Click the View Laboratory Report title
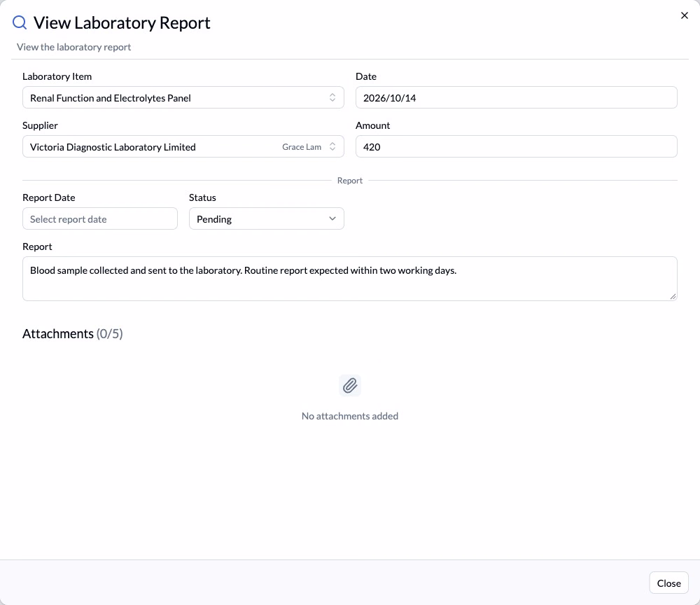 122,23
